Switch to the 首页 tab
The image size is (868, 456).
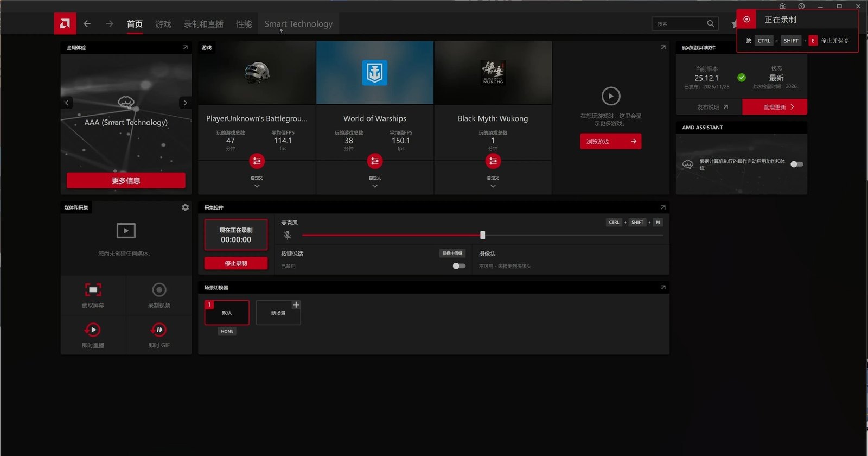click(x=135, y=24)
